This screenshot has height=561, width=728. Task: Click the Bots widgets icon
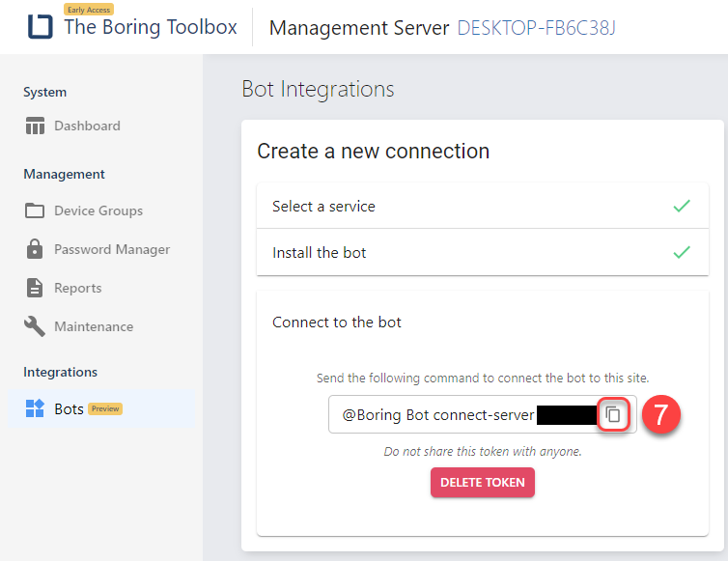[x=35, y=408]
